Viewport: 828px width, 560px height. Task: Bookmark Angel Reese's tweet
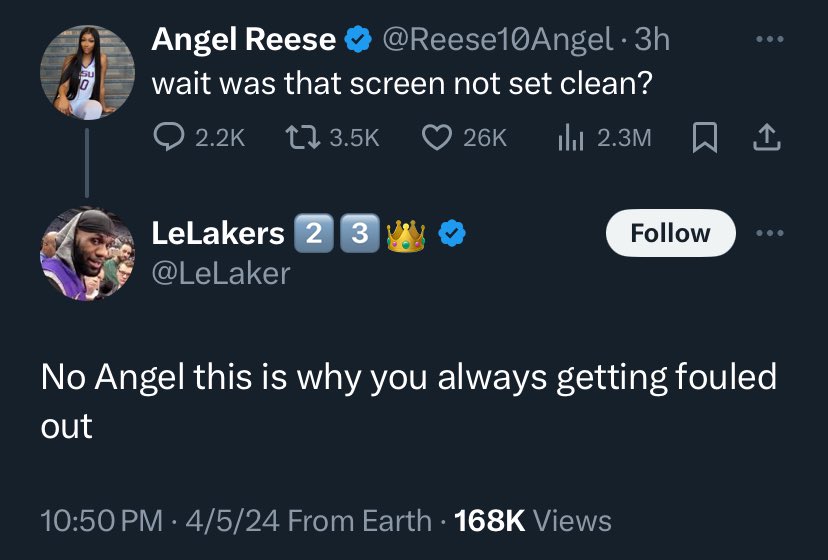point(705,137)
